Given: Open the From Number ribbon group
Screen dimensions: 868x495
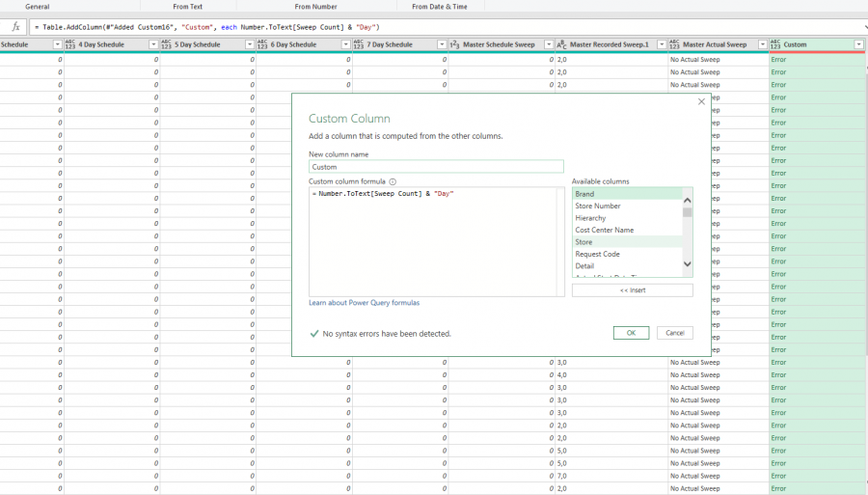Looking at the screenshot, I should click(x=315, y=7).
